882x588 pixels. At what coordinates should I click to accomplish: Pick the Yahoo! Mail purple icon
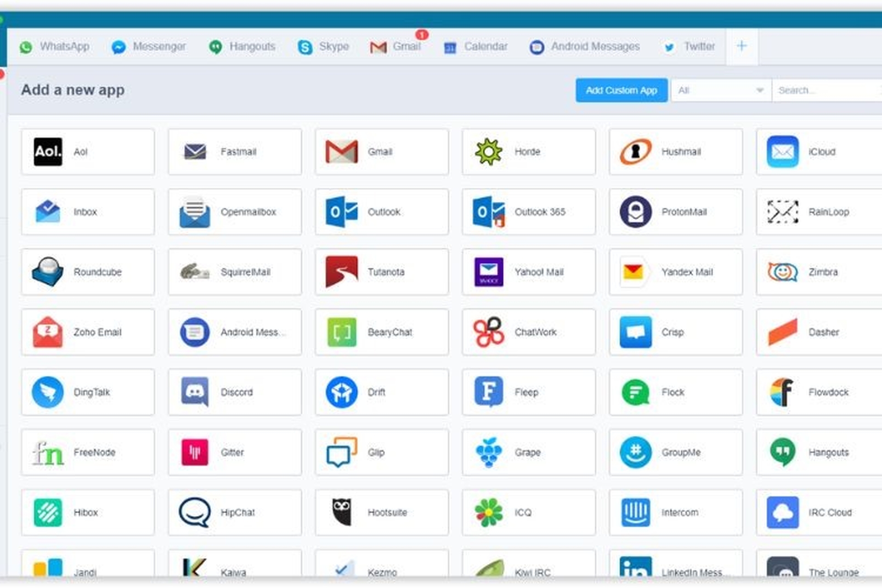489,272
